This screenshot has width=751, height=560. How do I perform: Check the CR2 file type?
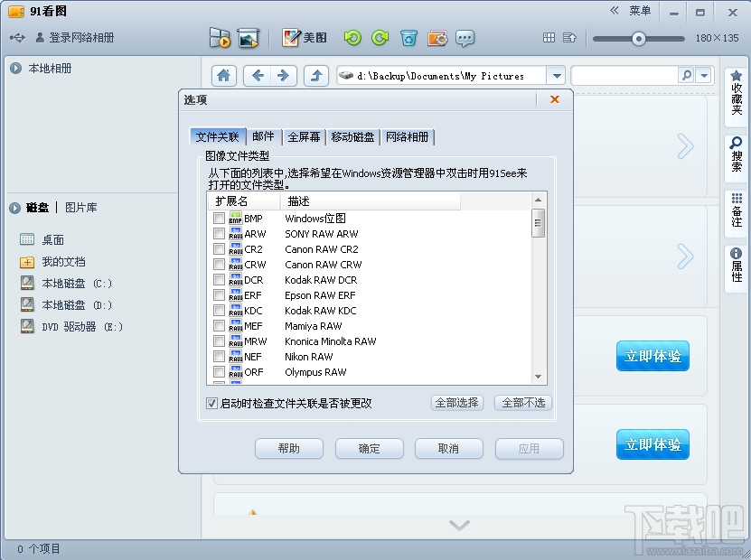pyautogui.click(x=219, y=249)
